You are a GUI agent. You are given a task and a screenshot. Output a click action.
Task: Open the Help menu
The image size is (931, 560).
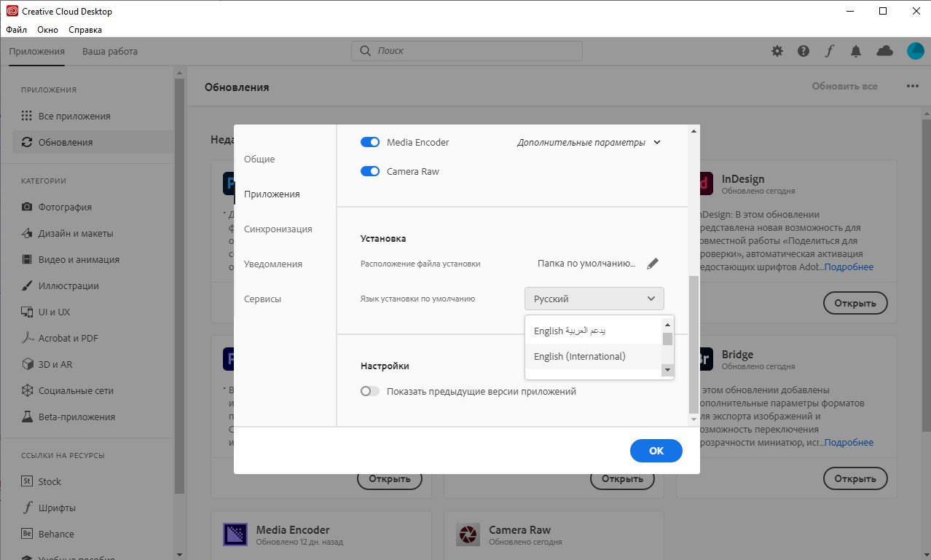coord(85,30)
